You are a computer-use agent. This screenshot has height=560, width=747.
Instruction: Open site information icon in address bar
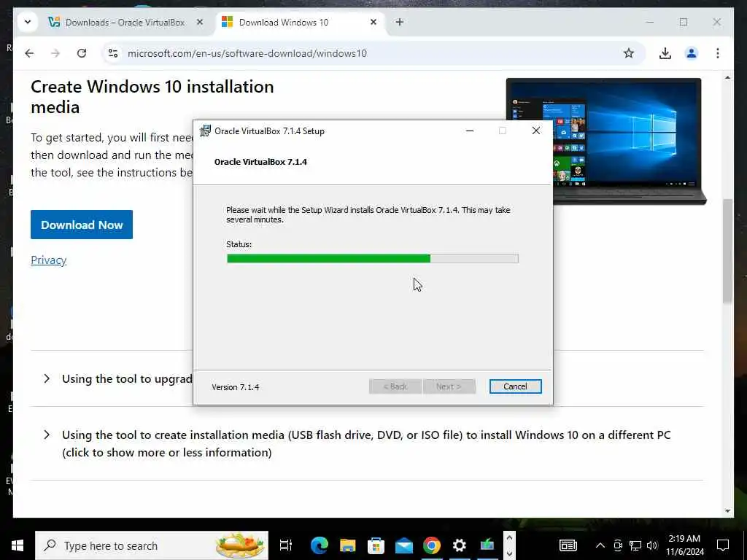[113, 53]
